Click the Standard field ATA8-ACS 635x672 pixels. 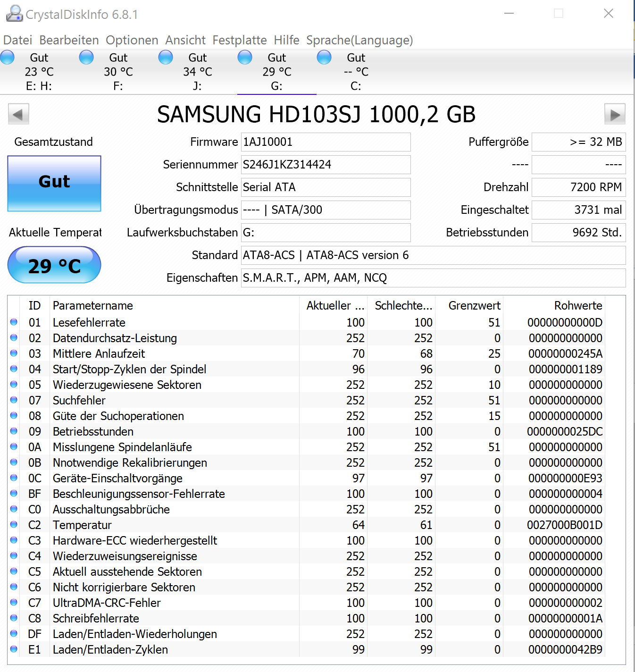433,255
